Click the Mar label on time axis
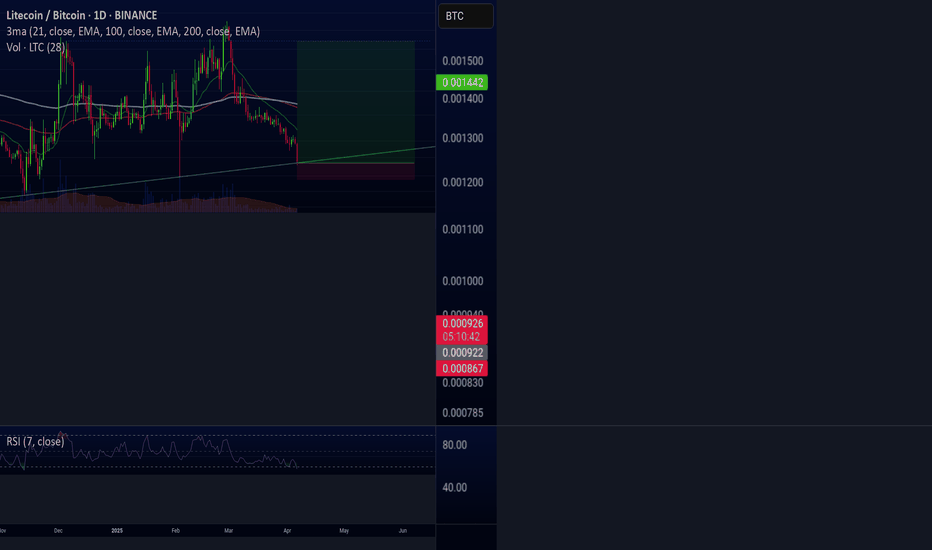The image size is (932, 550). pos(228,530)
